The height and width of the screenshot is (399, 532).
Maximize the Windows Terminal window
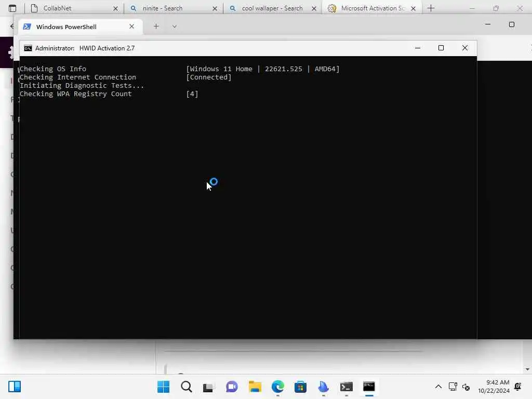click(x=512, y=24)
